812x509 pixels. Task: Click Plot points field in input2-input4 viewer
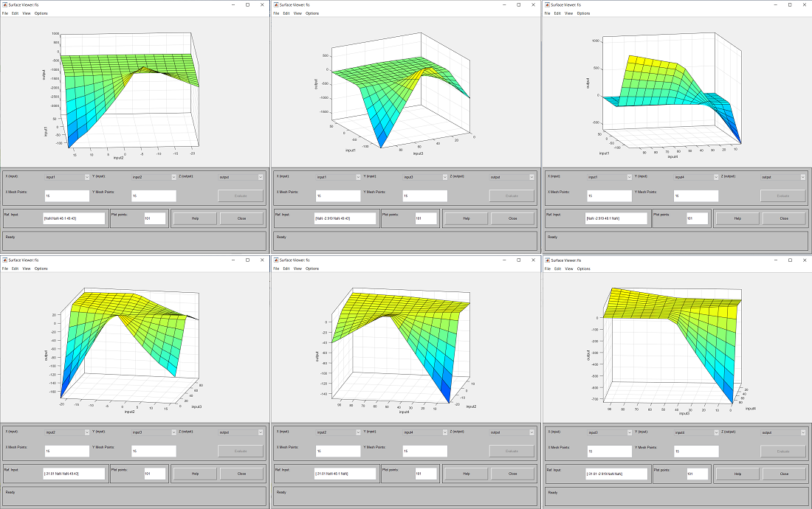426,474
